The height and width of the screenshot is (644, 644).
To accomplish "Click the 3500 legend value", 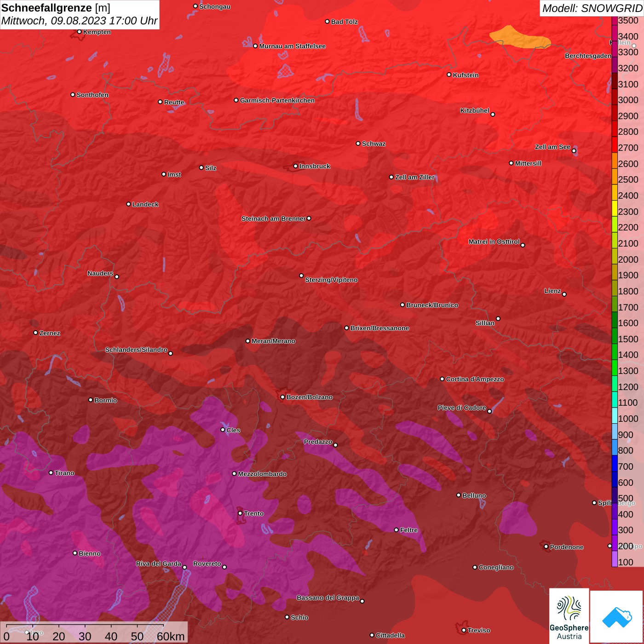I will pyautogui.click(x=628, y=21).
